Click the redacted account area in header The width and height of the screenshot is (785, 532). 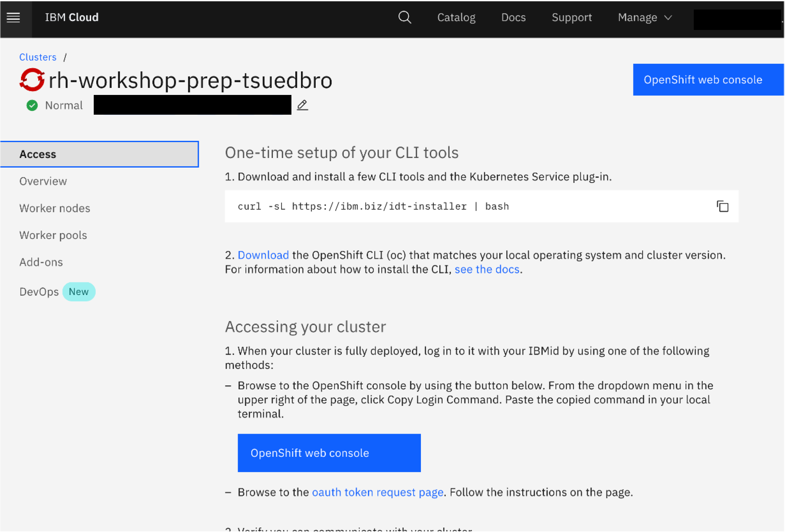tap(738, 19)
